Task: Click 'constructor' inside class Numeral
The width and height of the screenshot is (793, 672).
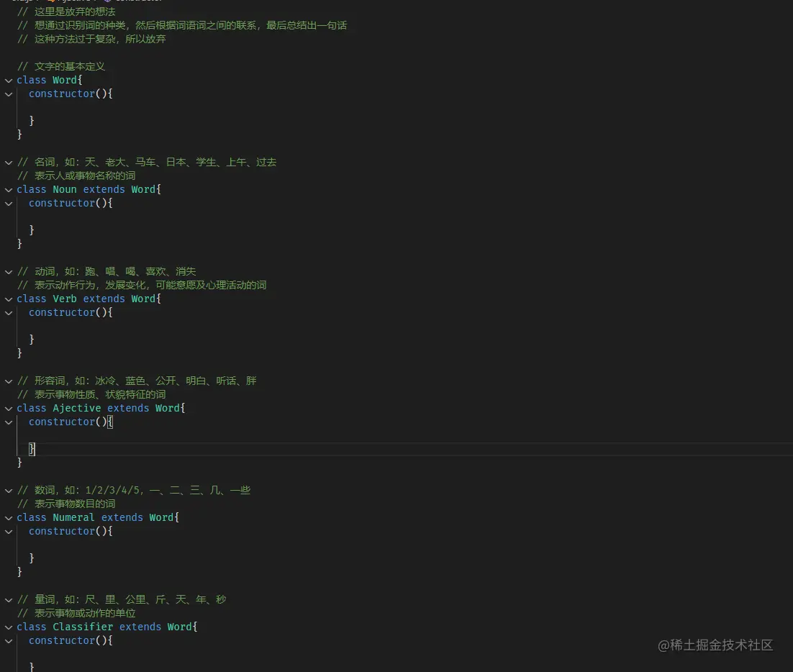Action: pyautogui.click(x=62, y=531)
